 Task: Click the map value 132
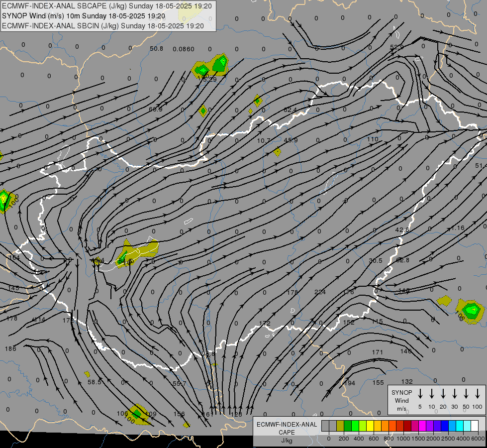(x=407, y=381)
